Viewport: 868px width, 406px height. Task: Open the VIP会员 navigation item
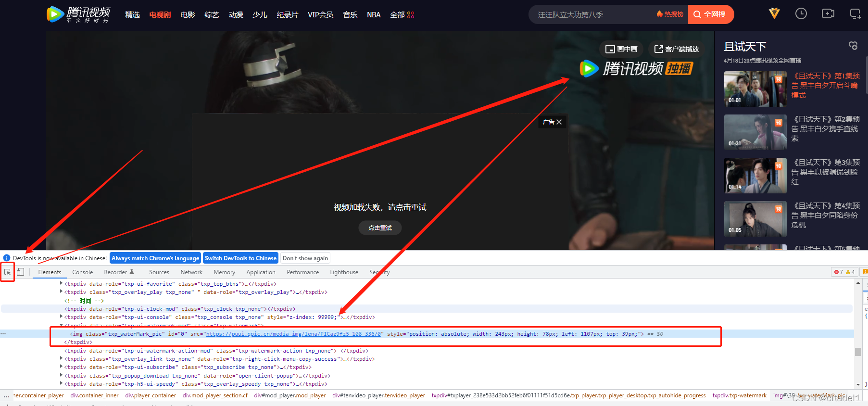(320, 15)
